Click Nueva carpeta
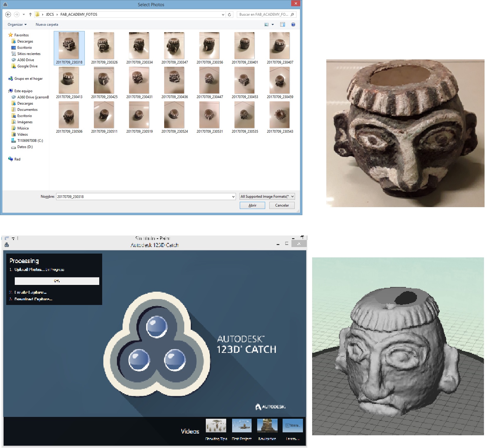Screen dimensions: 489x448 coord(47,25)
